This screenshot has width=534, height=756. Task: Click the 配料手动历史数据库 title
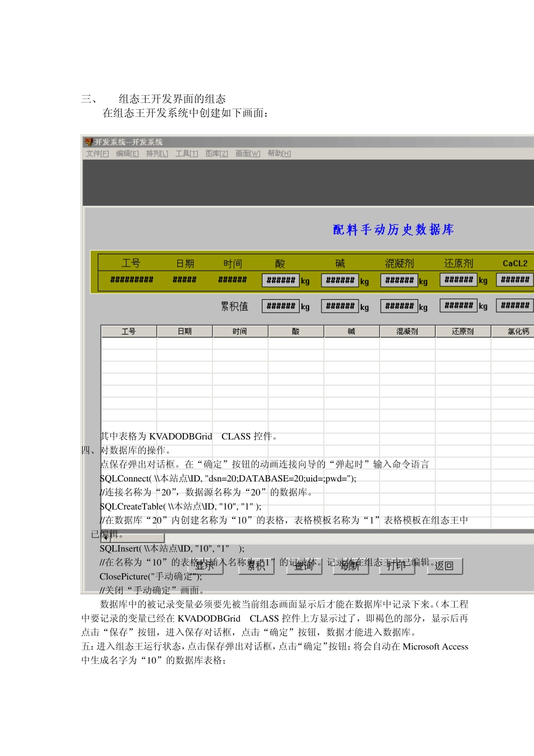click(x=393, y=229)
